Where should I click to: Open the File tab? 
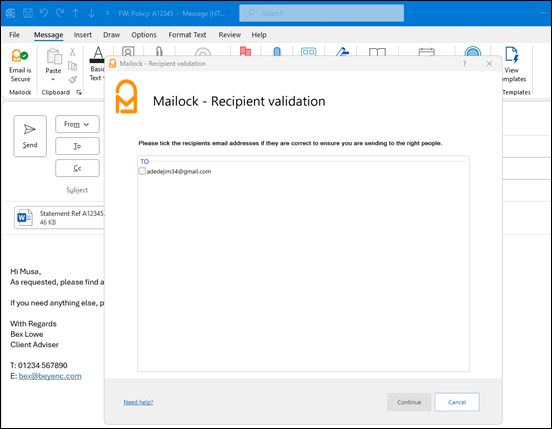(x=14, y=35)
